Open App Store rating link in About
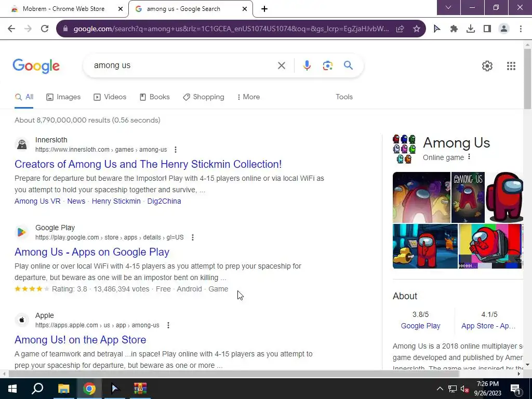The width and height of the screenshot is (532, 399). pyautogui.click(x=488, y=326)
